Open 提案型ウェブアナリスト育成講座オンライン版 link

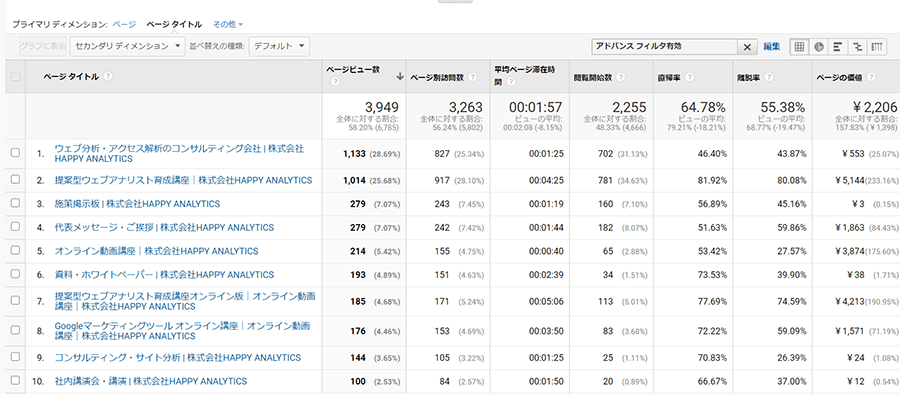185,302
